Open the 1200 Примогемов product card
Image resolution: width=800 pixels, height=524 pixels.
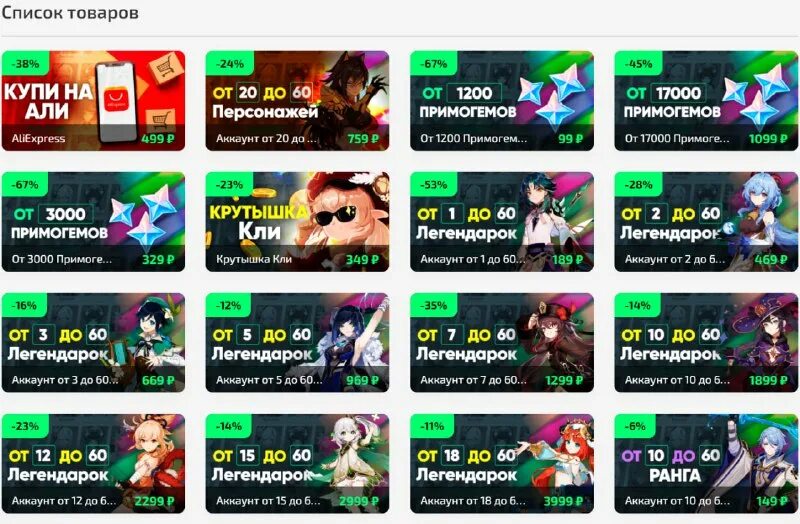[x=502, y=101]
